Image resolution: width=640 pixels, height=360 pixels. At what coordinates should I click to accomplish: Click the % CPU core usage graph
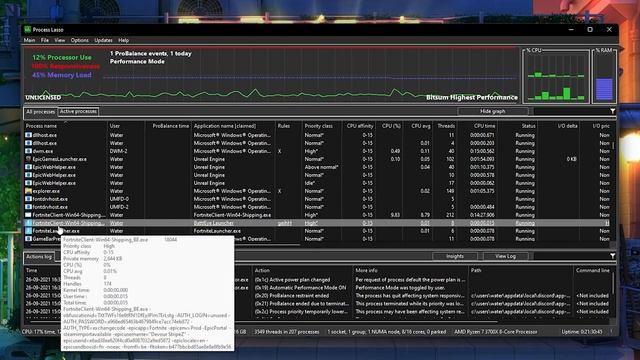[x=556, y=77]
